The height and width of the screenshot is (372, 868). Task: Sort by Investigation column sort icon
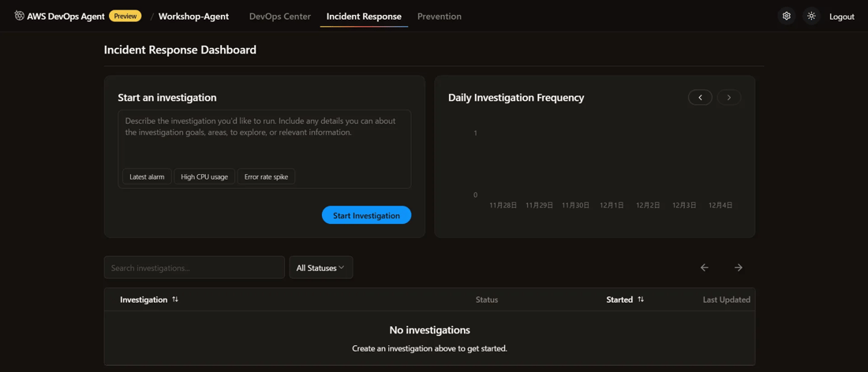pyautogui.click(x=175, y=299)
